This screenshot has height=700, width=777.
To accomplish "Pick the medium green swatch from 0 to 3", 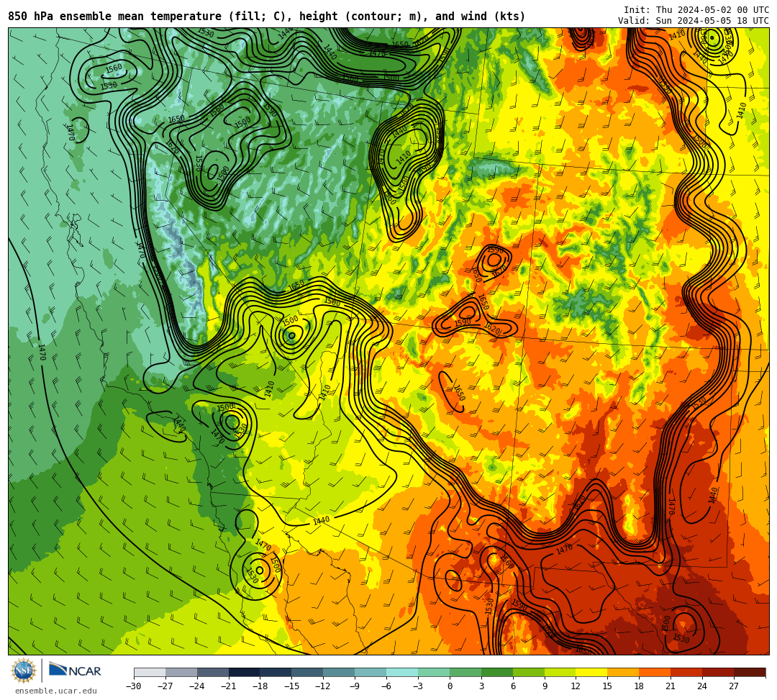I will pyautogui.click(x=465, y=672).
